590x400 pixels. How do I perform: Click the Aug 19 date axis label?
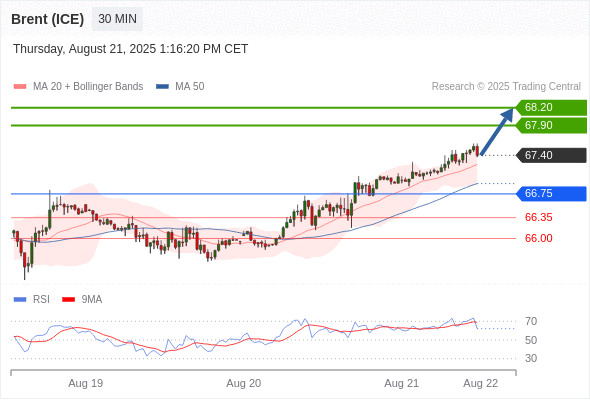(x=85, y=383)
